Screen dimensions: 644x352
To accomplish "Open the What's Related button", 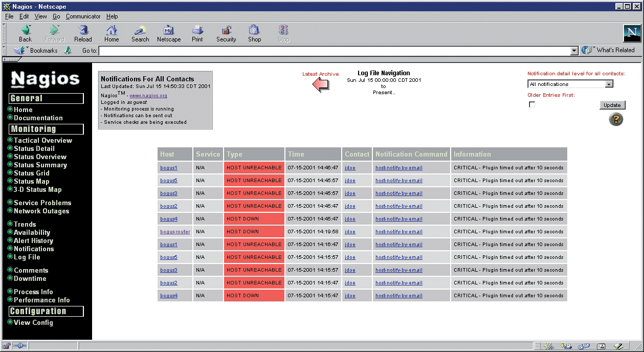I will click(608, 50).
